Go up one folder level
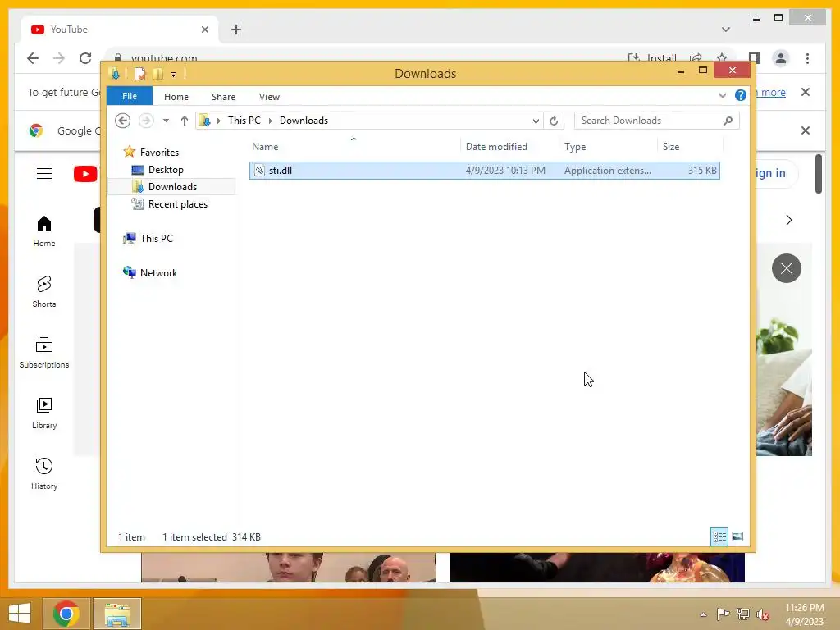This screenshot has width=840, height=630. pyautogui.click(x=185, y=121)
